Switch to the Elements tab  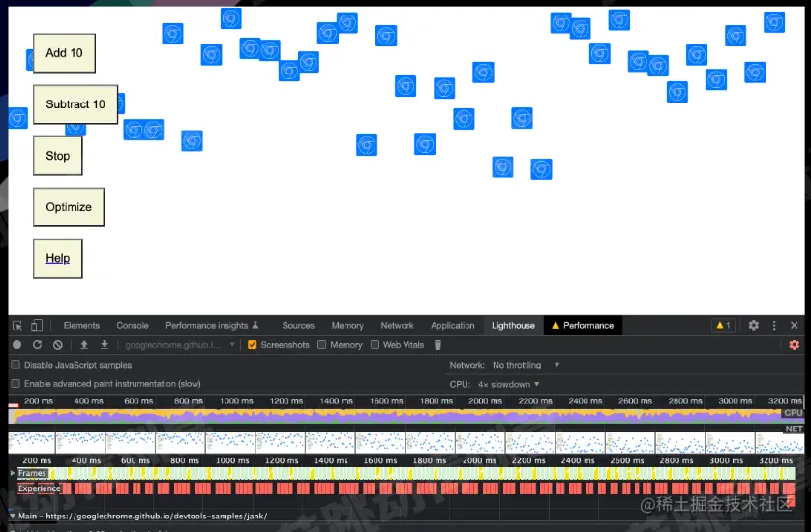pos(81,325)
